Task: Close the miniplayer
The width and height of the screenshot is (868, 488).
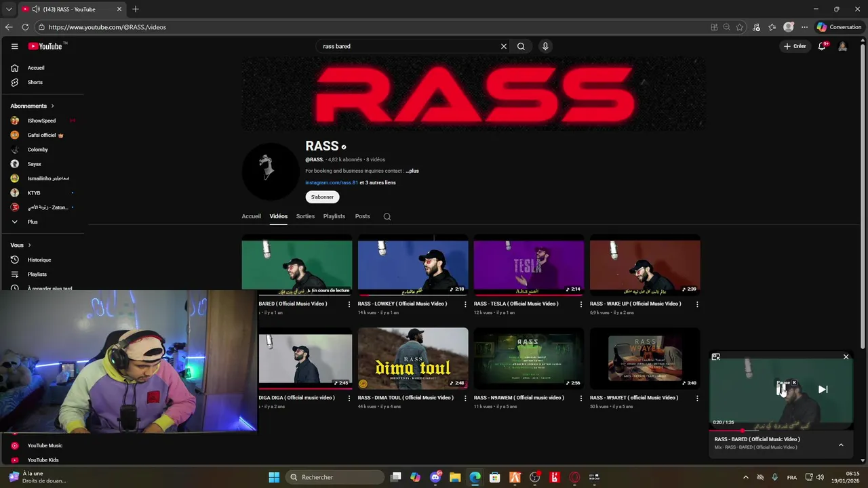Action: [x=846, y=357]
